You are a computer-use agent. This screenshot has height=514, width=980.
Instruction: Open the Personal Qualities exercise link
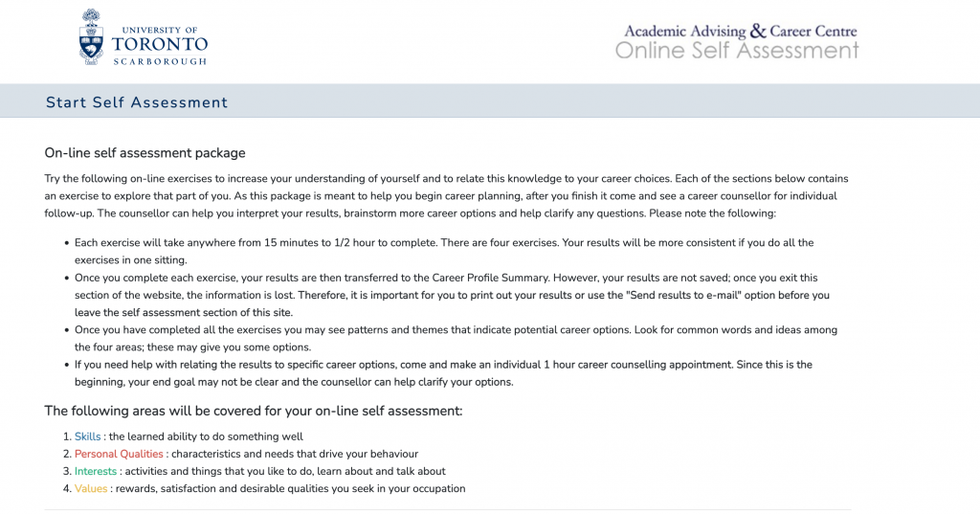pos(119,454)
